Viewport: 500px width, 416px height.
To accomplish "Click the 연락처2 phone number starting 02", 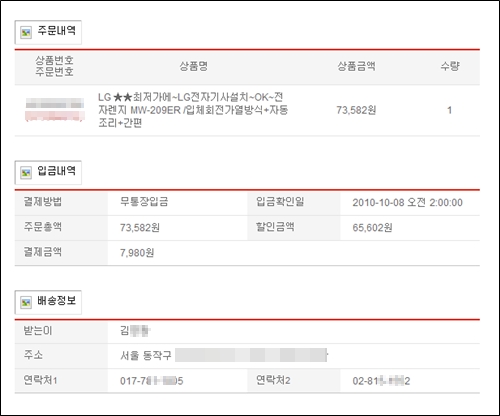I will tap(381, 381).
